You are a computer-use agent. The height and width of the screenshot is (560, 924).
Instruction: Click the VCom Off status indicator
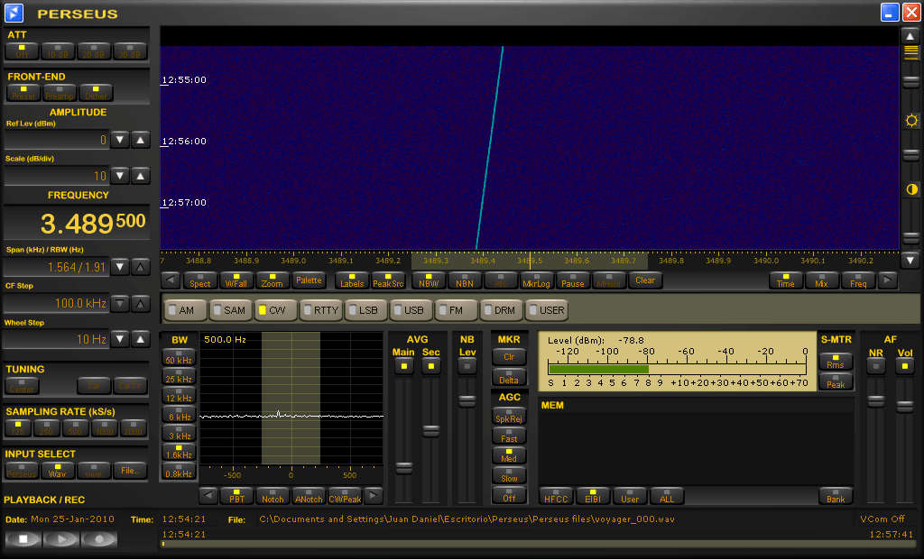(x=882, y=519)
